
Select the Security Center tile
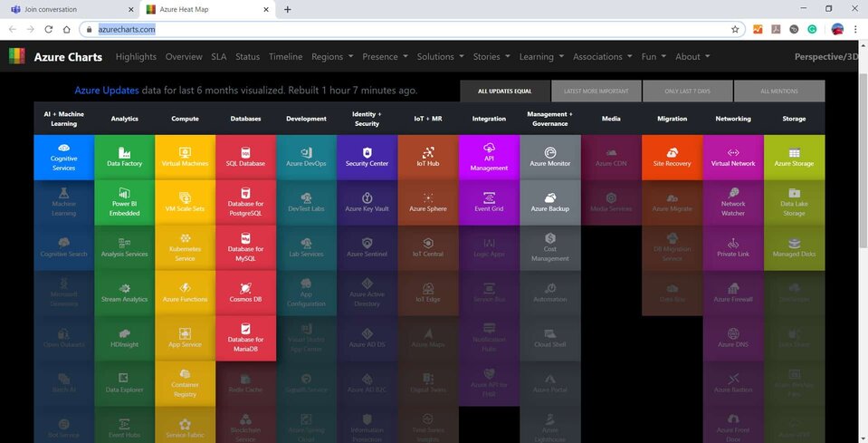point(367,158)
